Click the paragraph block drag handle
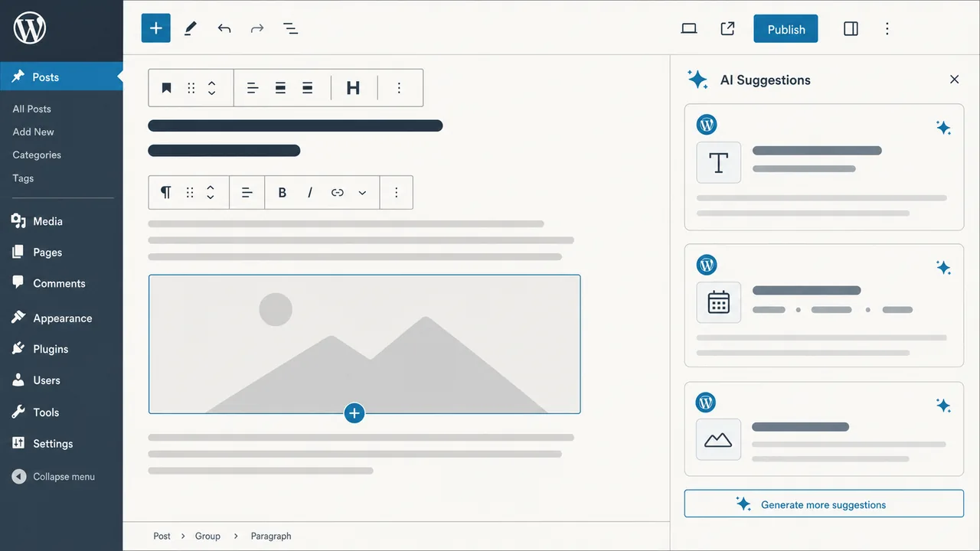 point(190,192)
